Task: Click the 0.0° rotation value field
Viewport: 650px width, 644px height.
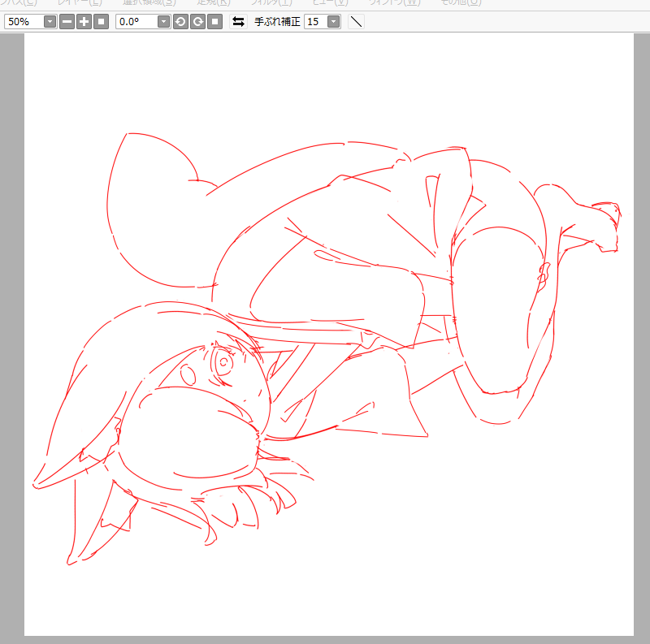Action: 136,22
